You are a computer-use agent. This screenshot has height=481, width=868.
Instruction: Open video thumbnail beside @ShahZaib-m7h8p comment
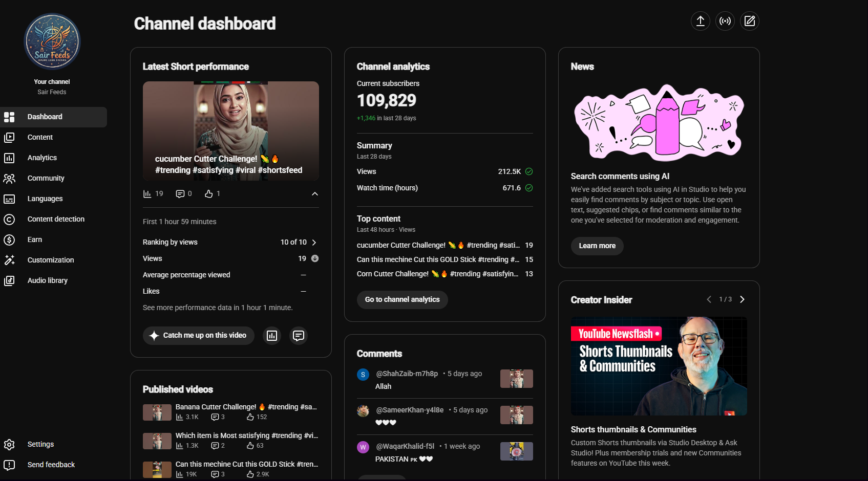point(517,379)
